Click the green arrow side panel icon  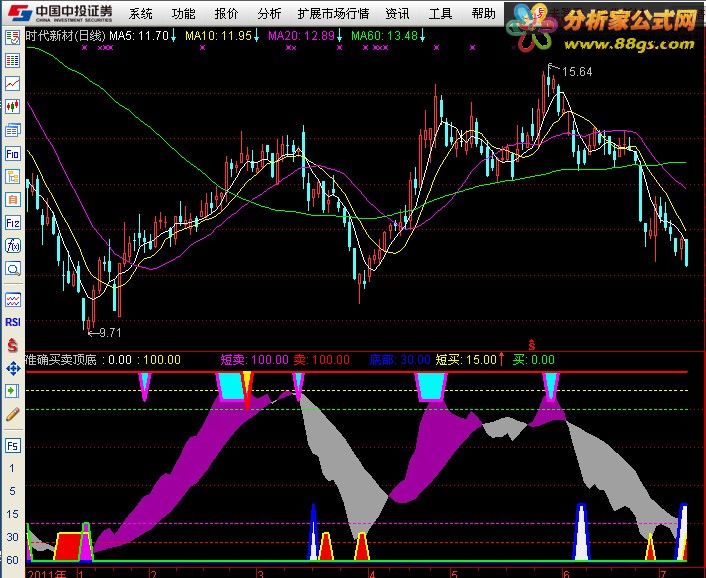pos(13,391)
